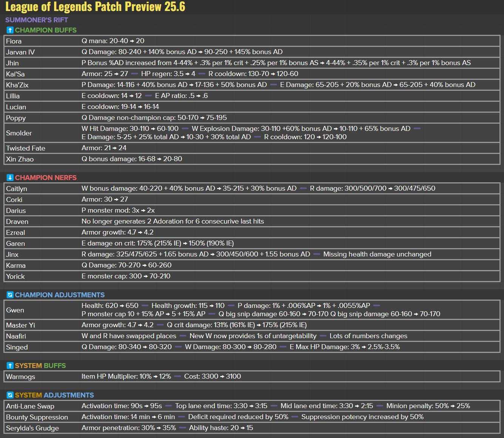Select the Caitlyn nerf entry name

coord(17,189)
